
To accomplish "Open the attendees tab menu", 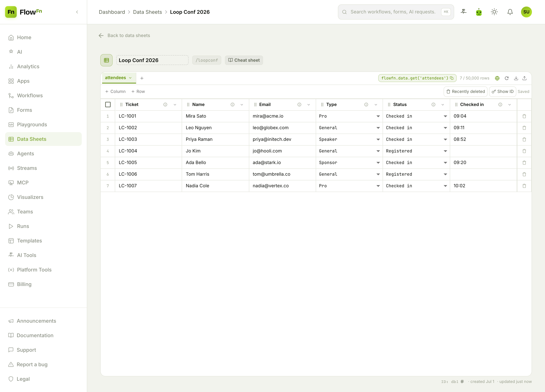I will [x=130, y=78].
